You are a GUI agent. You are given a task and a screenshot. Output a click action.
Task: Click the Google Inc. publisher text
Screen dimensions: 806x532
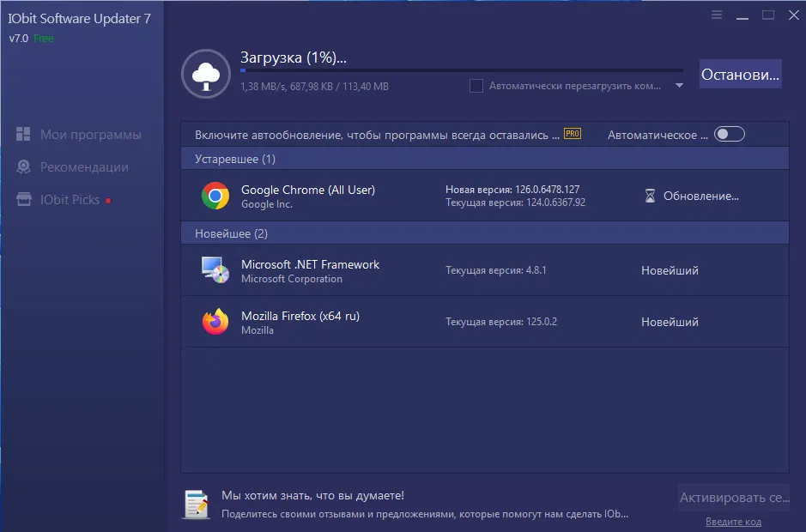[267, 204]
